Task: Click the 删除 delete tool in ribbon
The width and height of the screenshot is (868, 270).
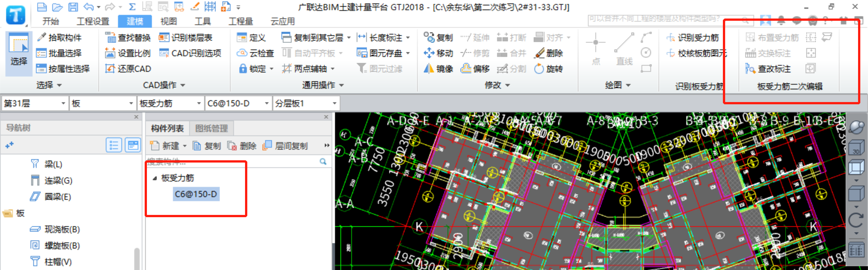Action: [548, 53]
